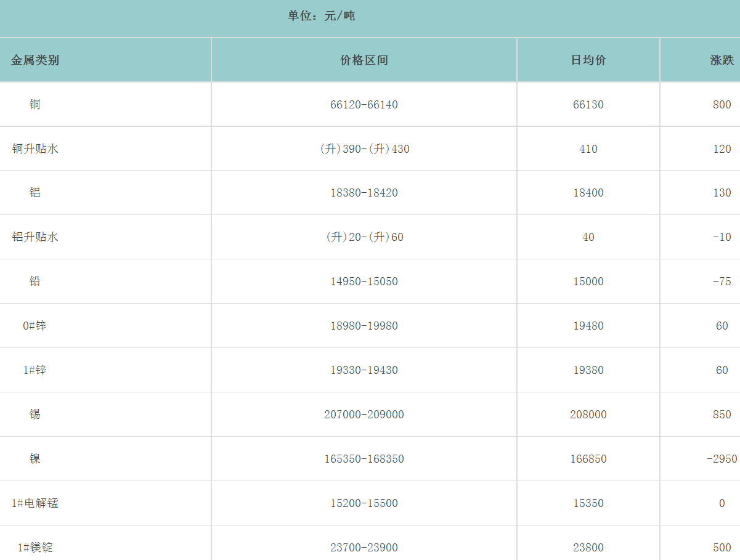Click the 金属类别 column header
The image size is (740, 560).
tap(35, 60)
